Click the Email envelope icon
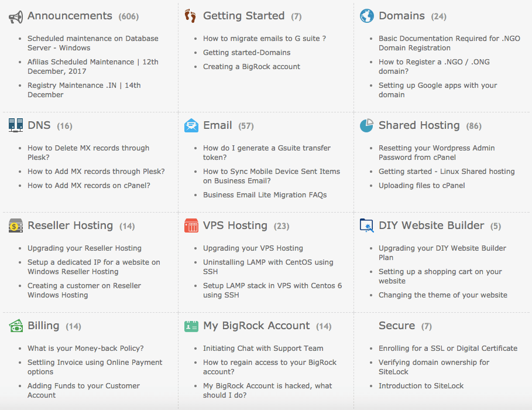532x410 pixels. [191, 125]
